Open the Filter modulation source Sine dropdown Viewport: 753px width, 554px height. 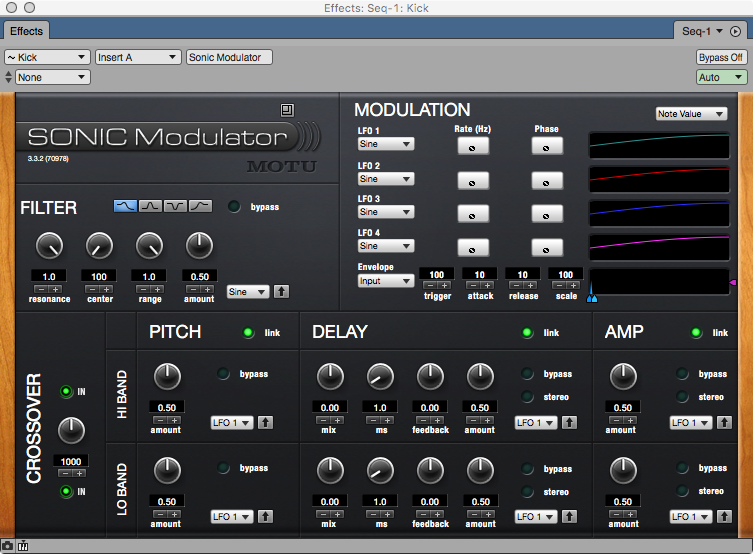tap(248, 291)
